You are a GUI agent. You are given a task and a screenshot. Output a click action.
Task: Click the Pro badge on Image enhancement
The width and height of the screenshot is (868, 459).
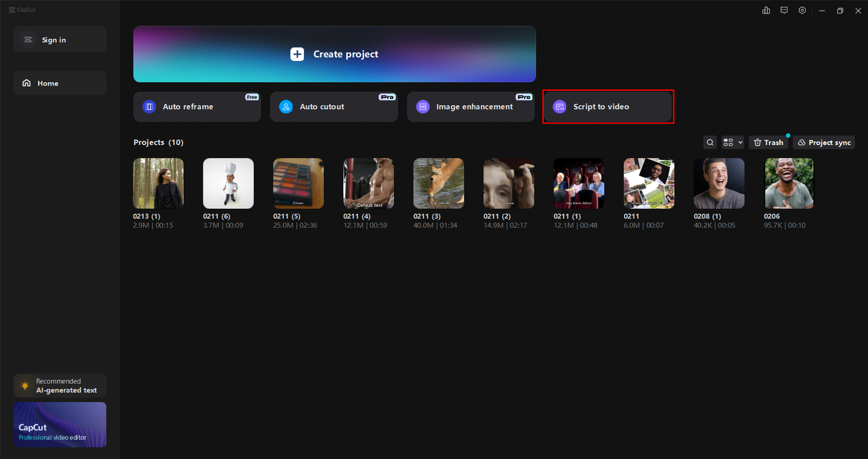[524, 97]
